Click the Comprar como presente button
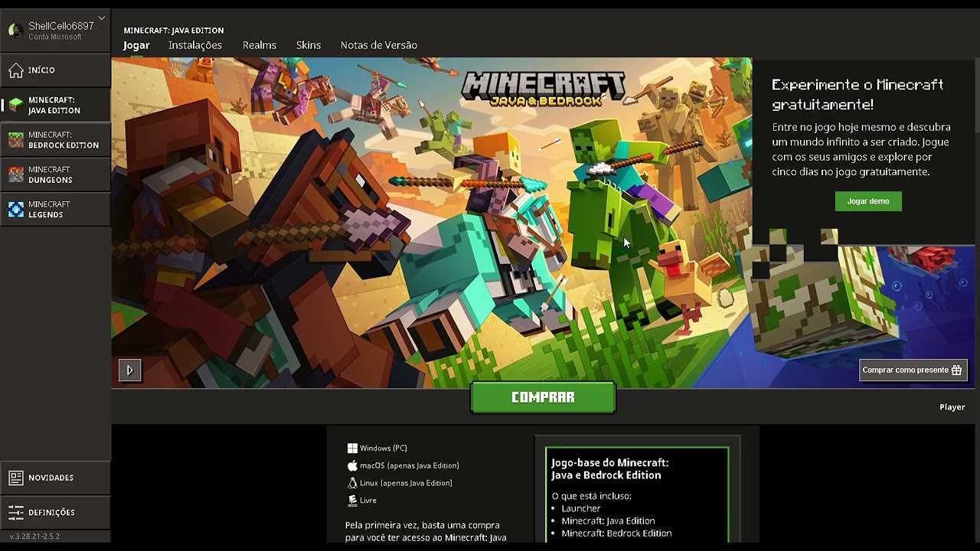980x551 pixels. pyautogui.click(x=912, y=370)
